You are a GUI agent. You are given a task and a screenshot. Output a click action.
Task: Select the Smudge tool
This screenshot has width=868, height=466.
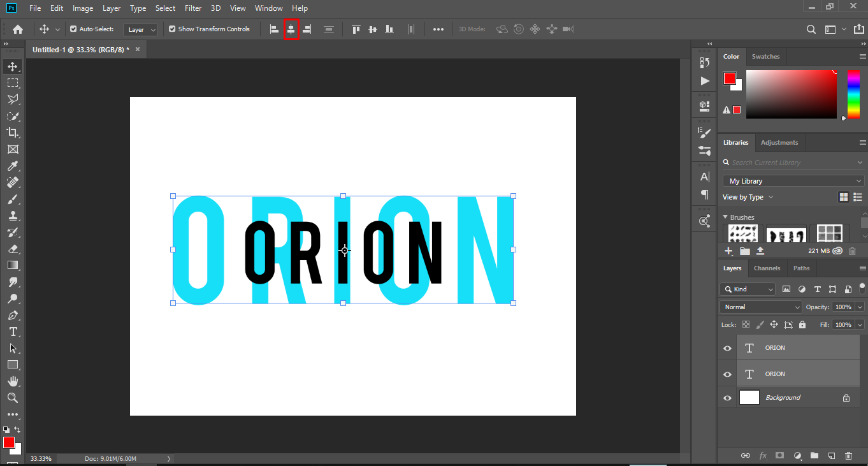13,282
